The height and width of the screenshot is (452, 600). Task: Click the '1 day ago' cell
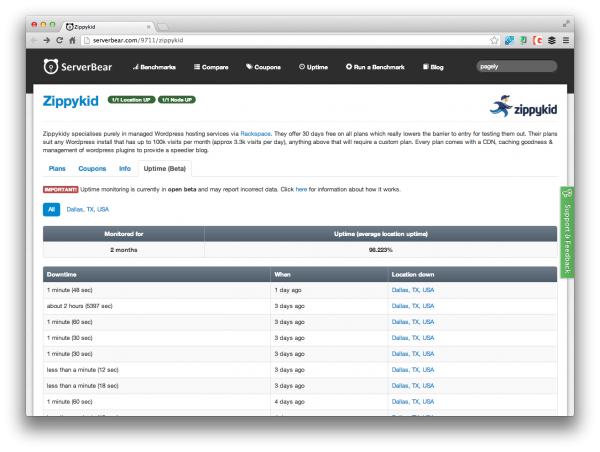pyautogui.click(x=329, y=290)
